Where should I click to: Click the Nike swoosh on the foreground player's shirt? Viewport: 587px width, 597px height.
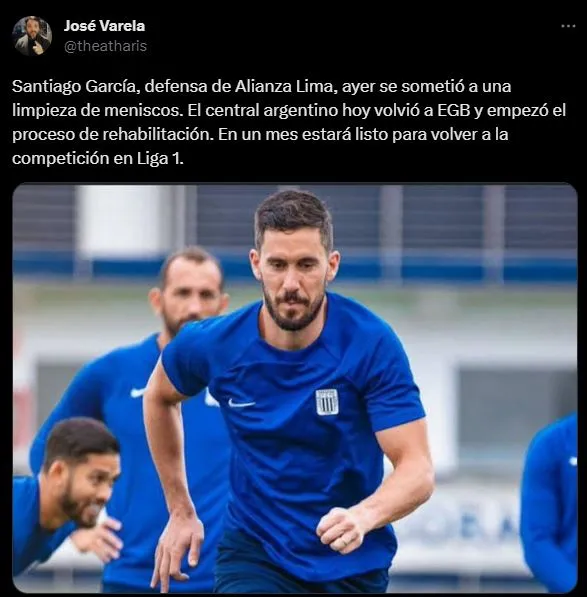[x=241, y=403]
